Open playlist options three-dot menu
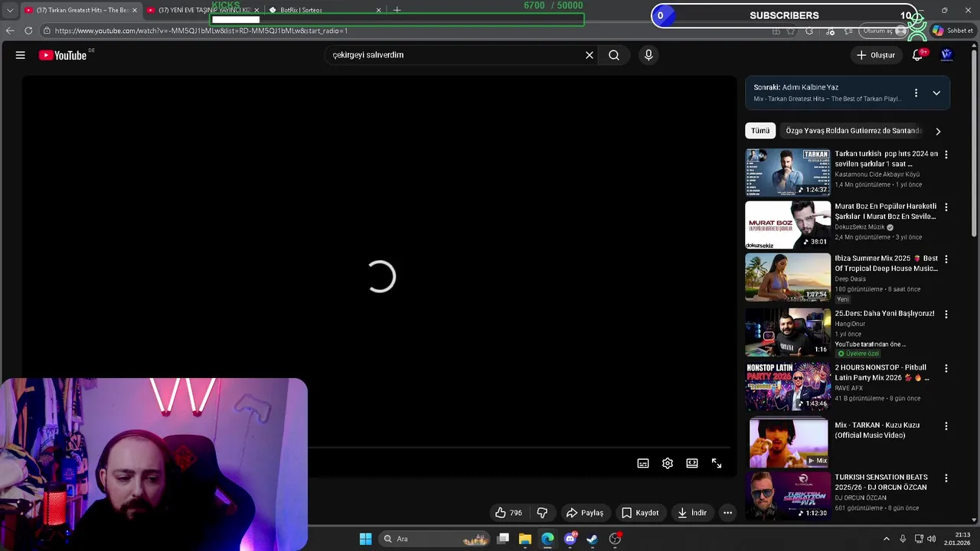The height and width of the screenshot is (551, 980). (x=916, y=93)
